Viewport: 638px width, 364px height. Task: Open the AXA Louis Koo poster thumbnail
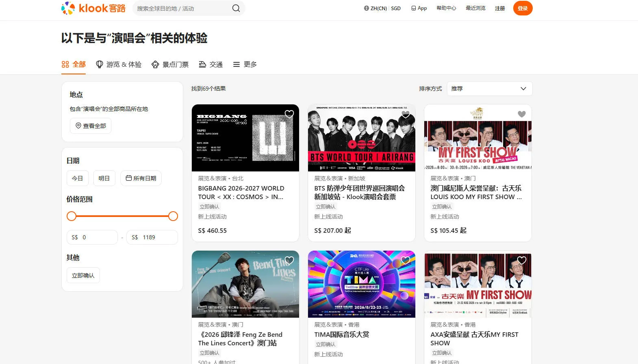click(x=478, y=284)
